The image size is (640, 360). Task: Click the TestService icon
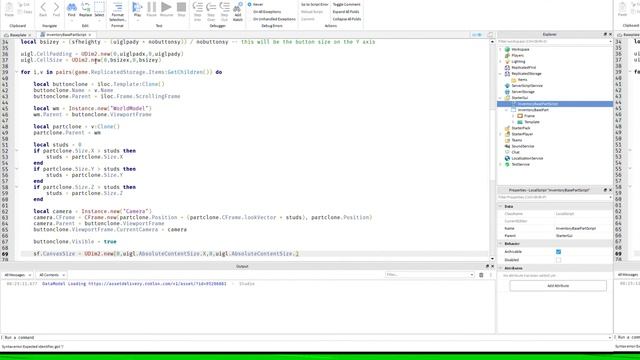pyautogui.click(x=507, y=164)
